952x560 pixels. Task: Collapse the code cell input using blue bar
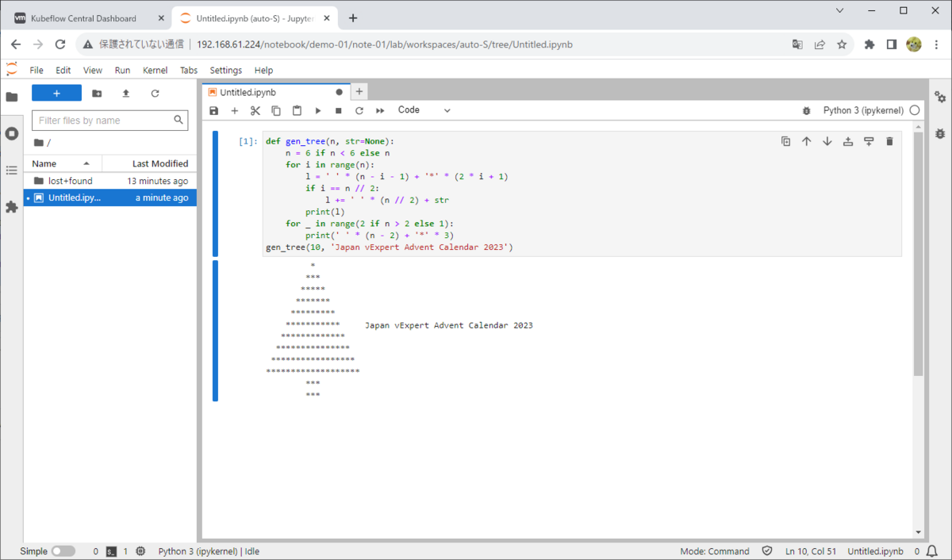[x=215, y=194]
